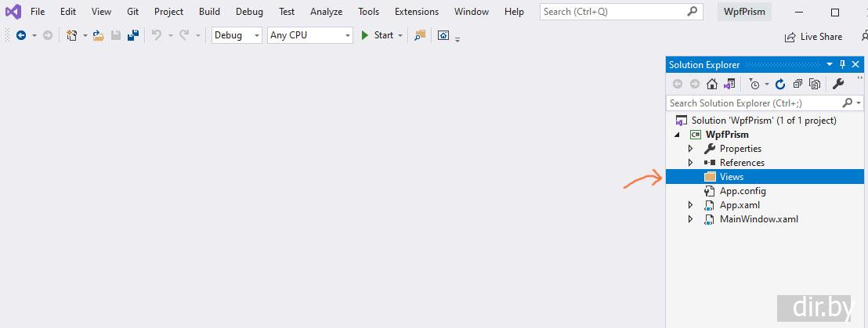Open the toolbar overflow options arrow

(x=458, y=39)
